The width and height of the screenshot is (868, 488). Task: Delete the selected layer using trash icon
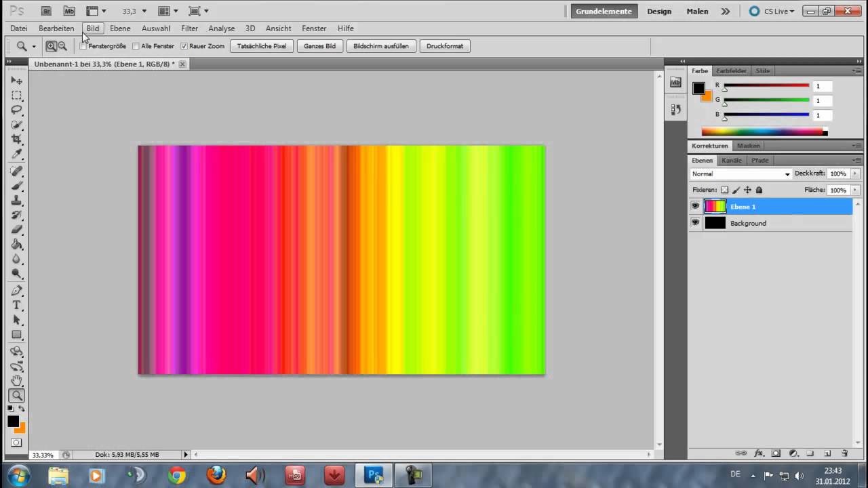click(844, 453)
